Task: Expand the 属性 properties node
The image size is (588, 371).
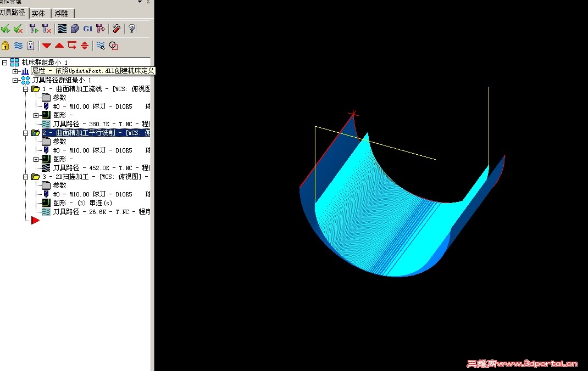Action: (x=15, y=71)
